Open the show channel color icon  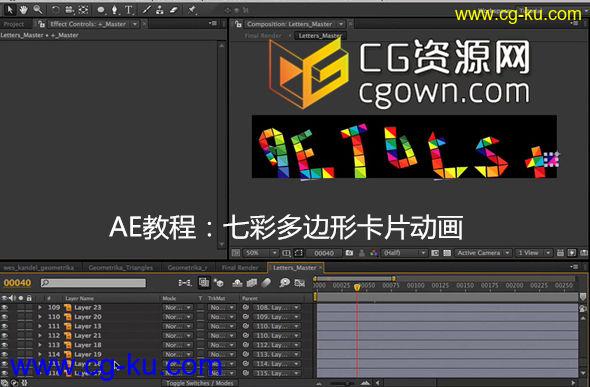click(x=374, y=253)
